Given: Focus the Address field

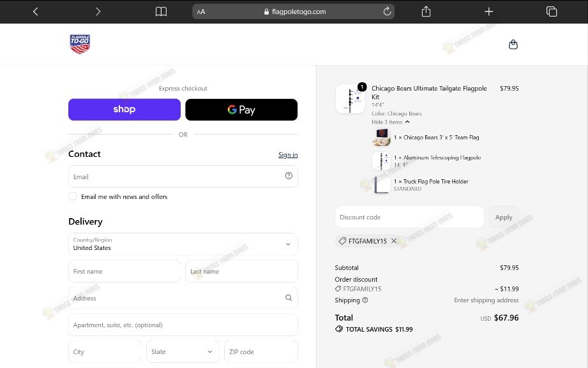Looking at the screenshot, I should pyautogui.click(x=183, y=298).
